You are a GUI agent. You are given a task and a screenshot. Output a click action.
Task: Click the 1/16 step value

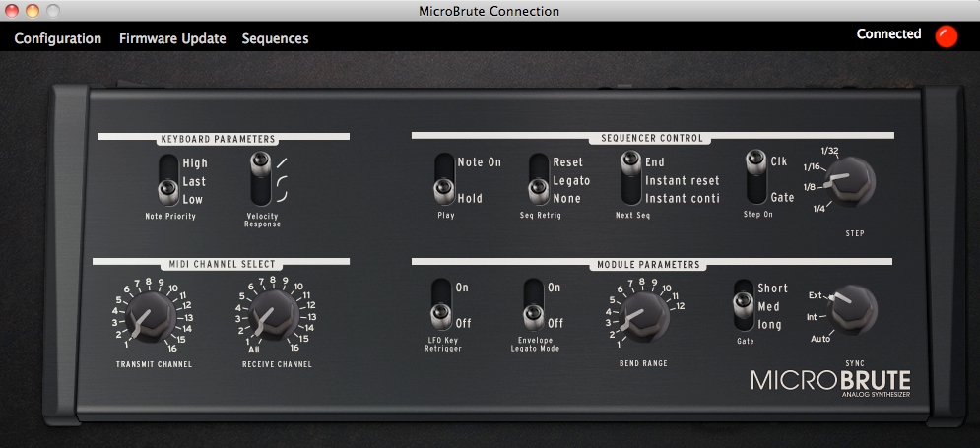812,166
